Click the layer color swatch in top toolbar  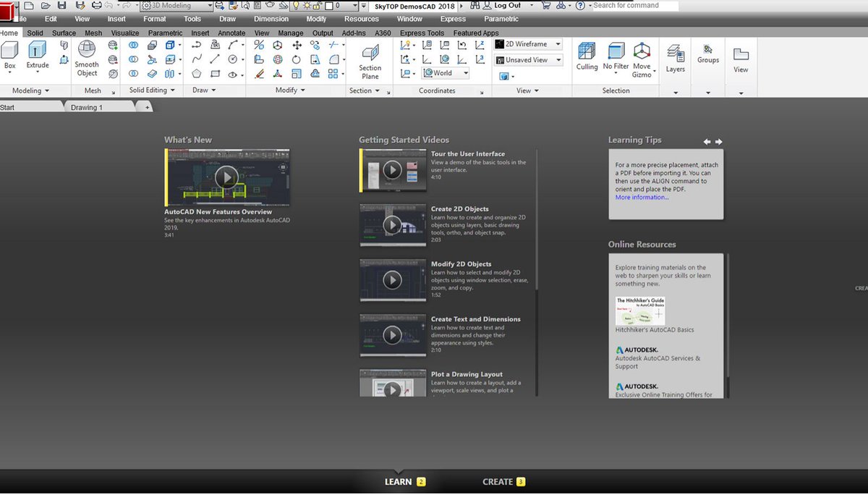point(330,5)
